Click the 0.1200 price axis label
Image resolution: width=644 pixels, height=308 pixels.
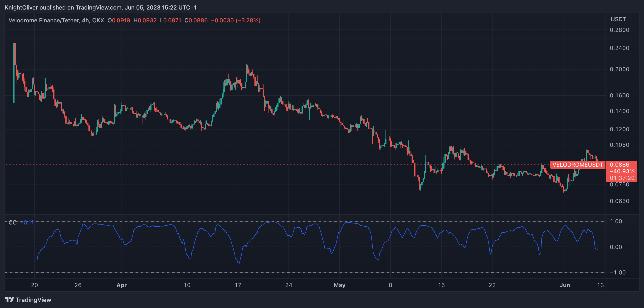[620, 129]
